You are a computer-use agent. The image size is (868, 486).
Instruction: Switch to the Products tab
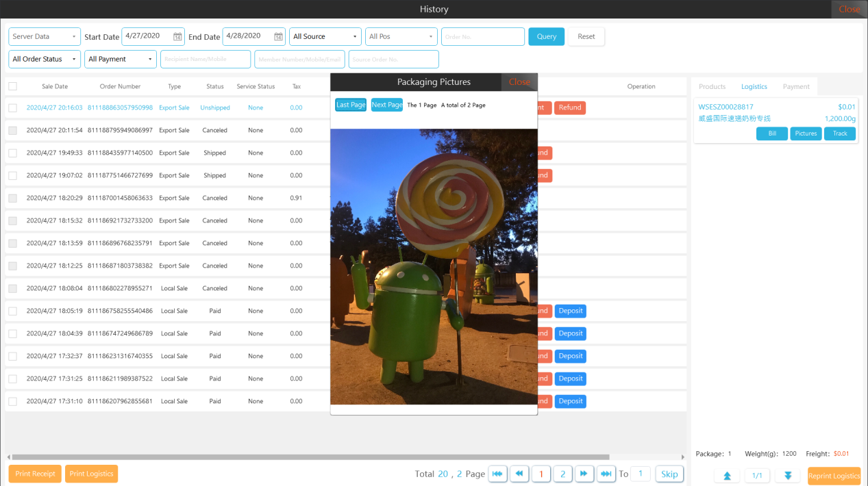tap(712, 87)
